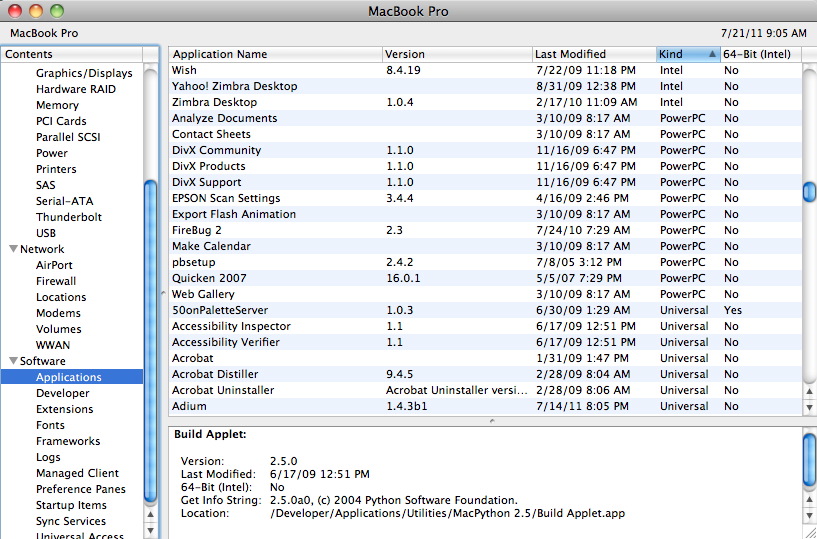Click the Last Modified column header
This screenshot has height=539, width=817.
click(x=595, y=54)
